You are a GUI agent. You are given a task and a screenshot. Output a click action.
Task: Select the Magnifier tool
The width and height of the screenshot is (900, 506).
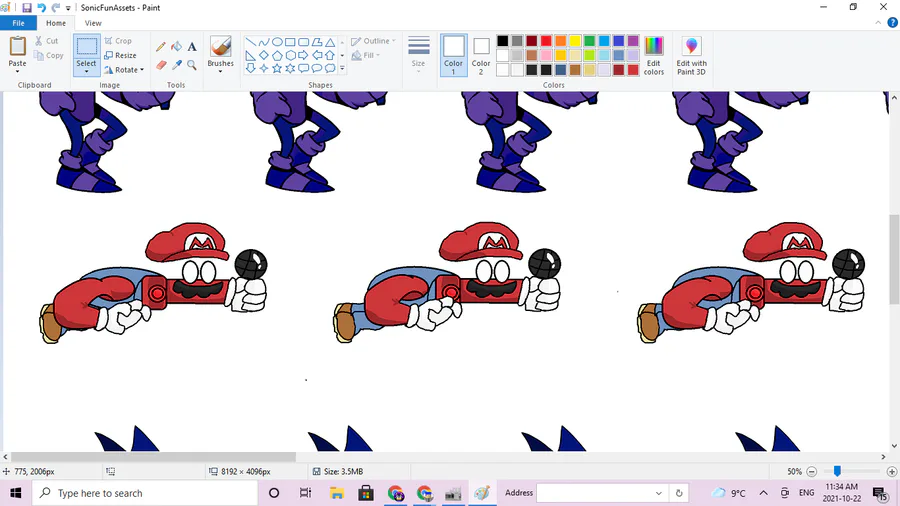click(192, 65)
